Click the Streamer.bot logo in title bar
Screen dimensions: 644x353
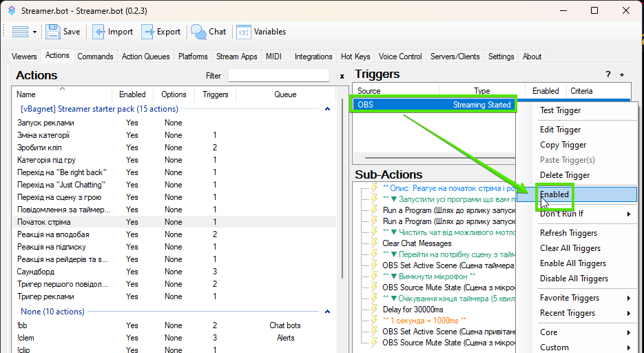(x=12, y=10)
